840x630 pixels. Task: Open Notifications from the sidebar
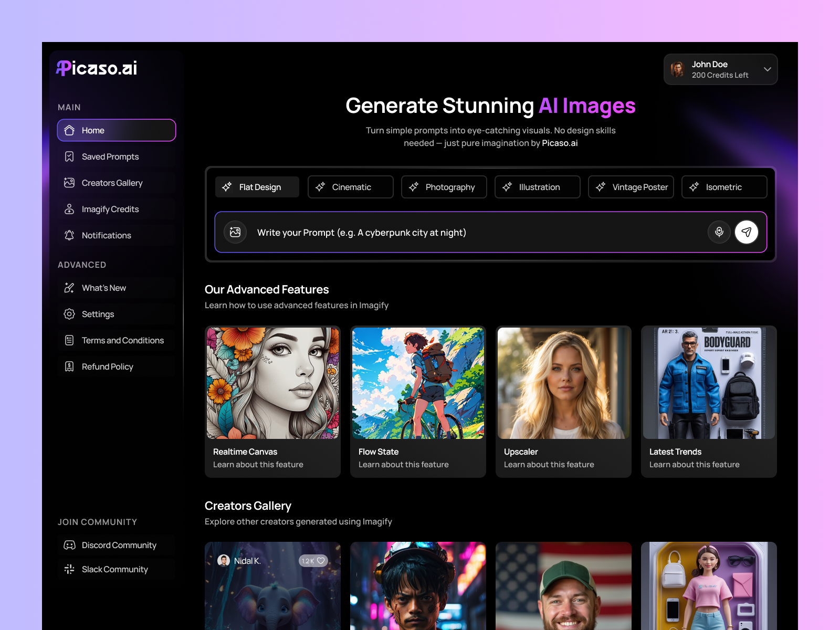pyautogui.click(x=106, y=235)
